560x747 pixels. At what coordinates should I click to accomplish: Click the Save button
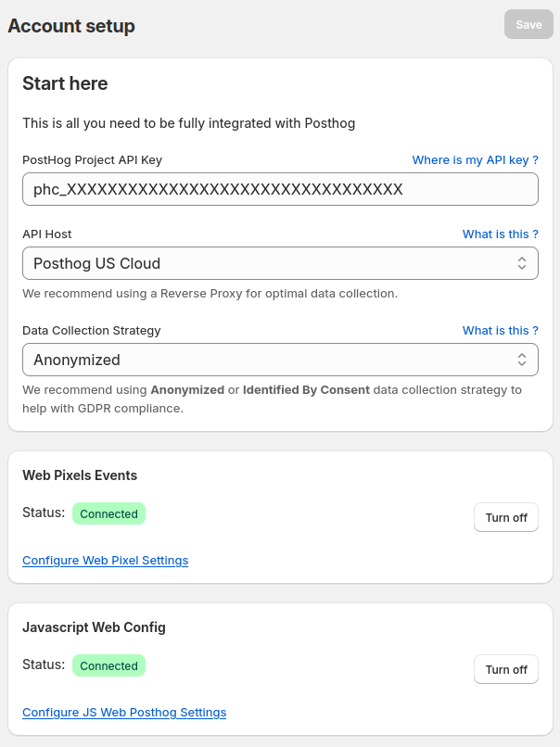click(x=528, y=25)
